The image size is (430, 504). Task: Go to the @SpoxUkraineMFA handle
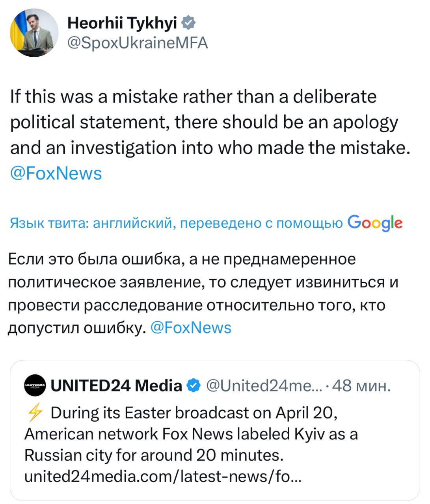138,43
